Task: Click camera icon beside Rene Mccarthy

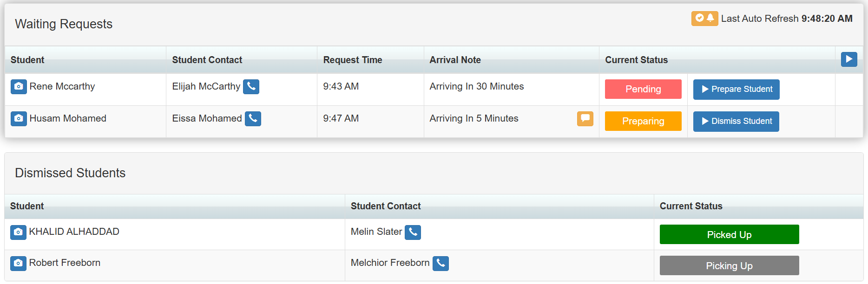Action: coord(19,87)
